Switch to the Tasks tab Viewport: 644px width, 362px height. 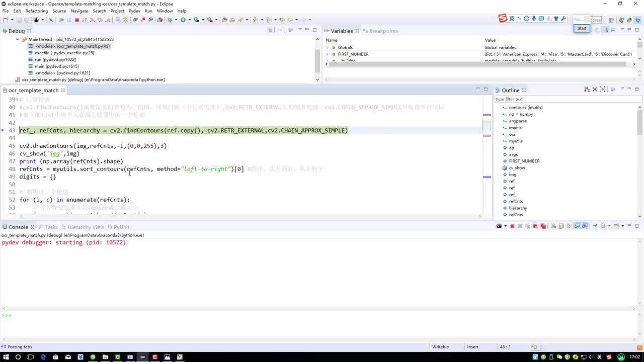pyautogui.click(x=48, y=227)
